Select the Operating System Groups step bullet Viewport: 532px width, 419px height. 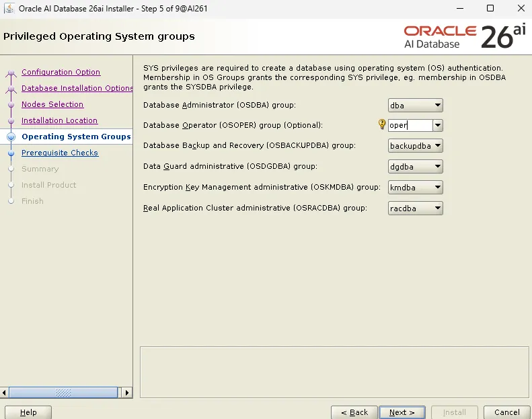pyautogui.click(x=11, y=137)
